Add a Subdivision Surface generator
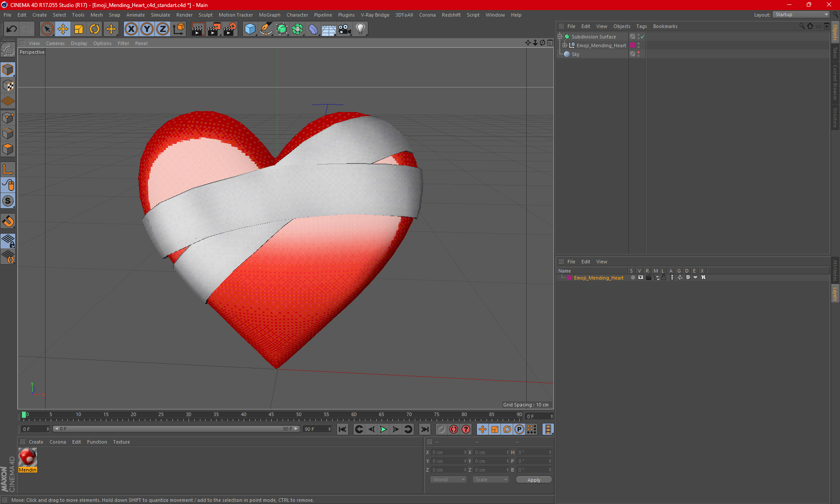The height and width of the screenshot is (504, 840). click(282, 29)
